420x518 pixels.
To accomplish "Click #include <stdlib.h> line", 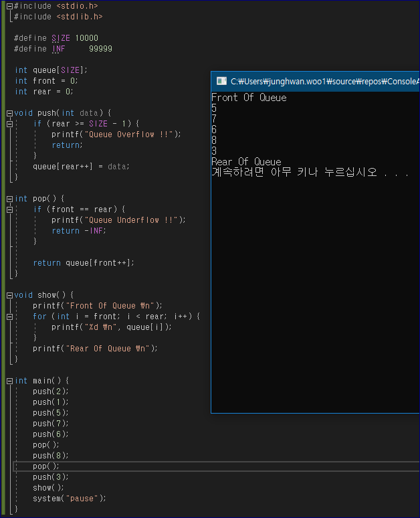I will [58, 17].
